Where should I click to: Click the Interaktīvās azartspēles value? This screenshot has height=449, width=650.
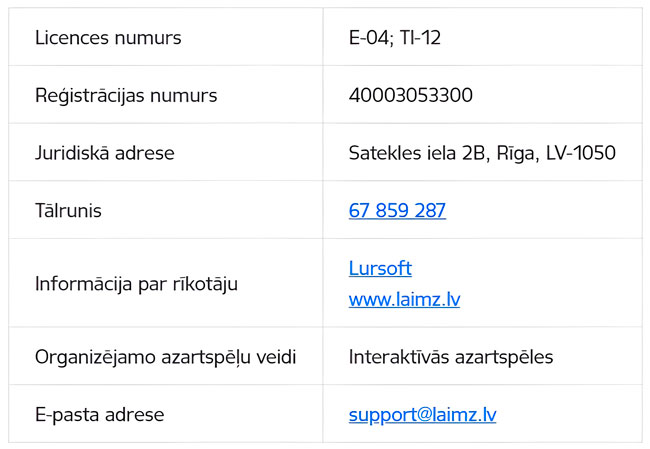click(451, 357)
